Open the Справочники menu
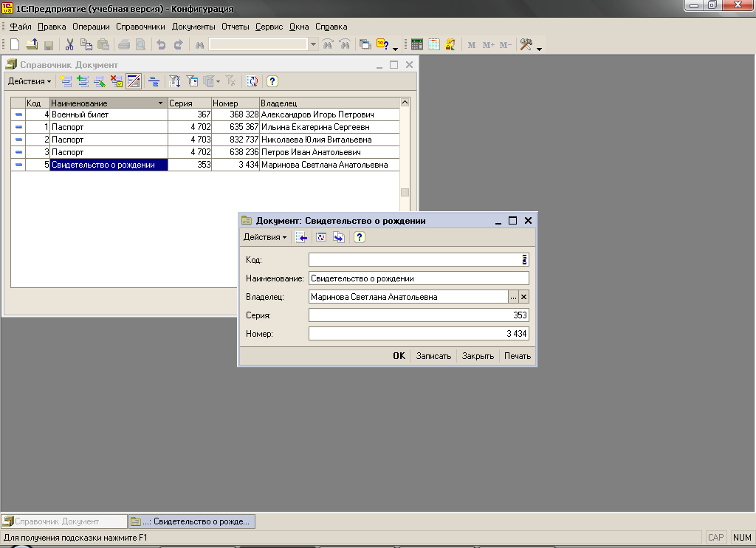 pyautogui.click(x=140, y=27)
